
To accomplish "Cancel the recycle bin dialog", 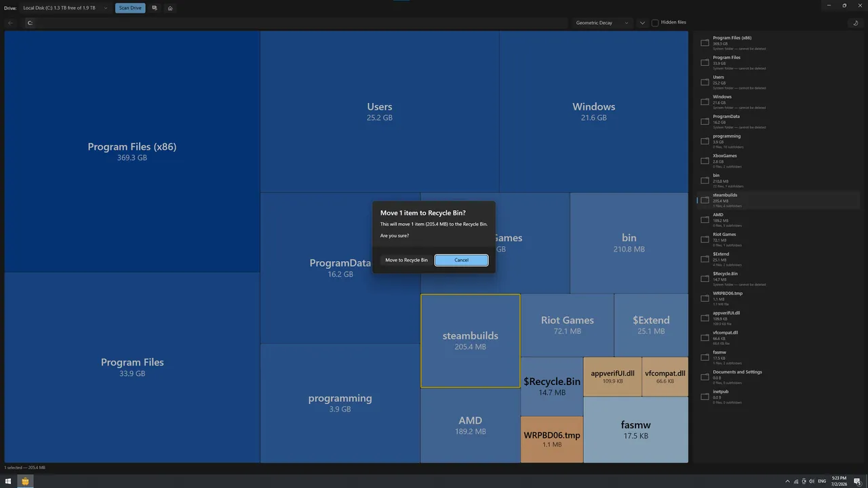I will [461, 260].
